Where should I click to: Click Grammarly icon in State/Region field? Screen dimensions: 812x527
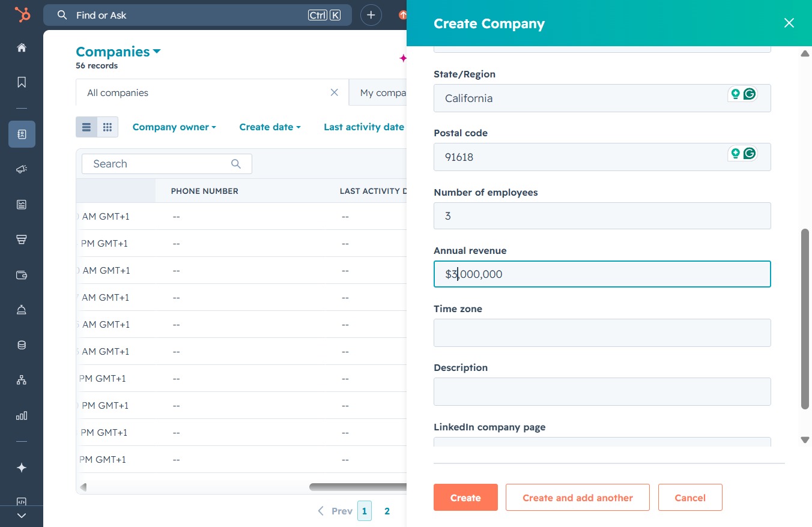(x=749, y=94)
